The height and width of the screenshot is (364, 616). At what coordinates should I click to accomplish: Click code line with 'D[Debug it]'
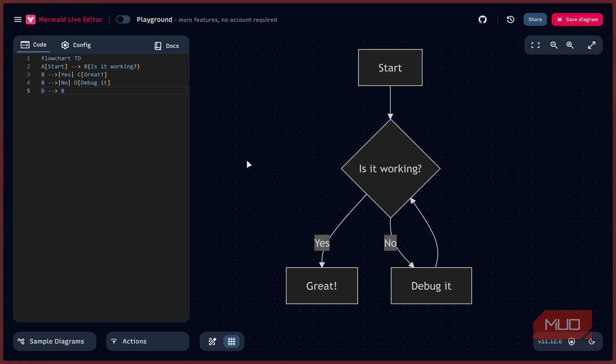[75, 83]
